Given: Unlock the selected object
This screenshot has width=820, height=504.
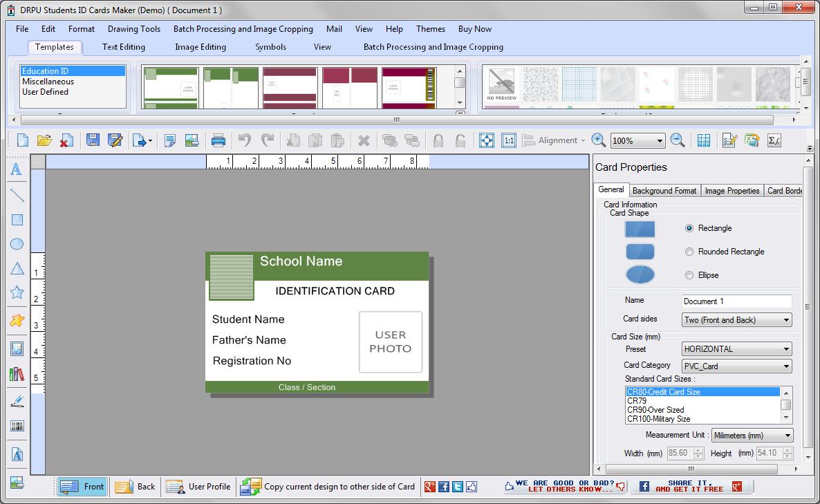Looking at the screenshot, I should 460,140.
